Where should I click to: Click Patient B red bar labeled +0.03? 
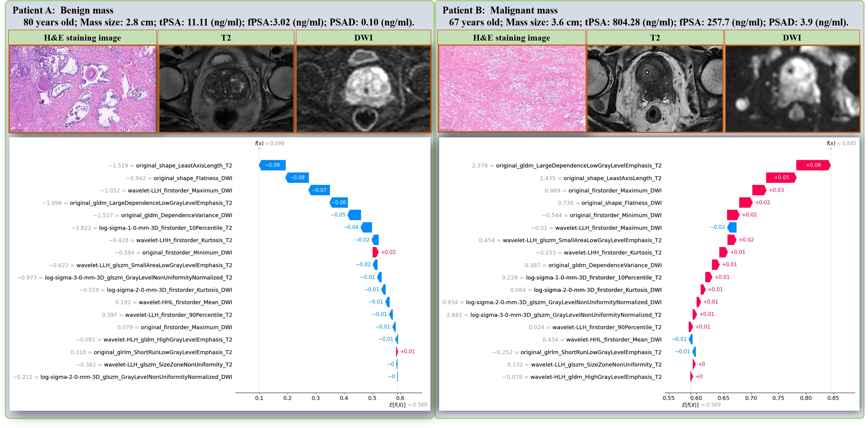tap(759, 190)
